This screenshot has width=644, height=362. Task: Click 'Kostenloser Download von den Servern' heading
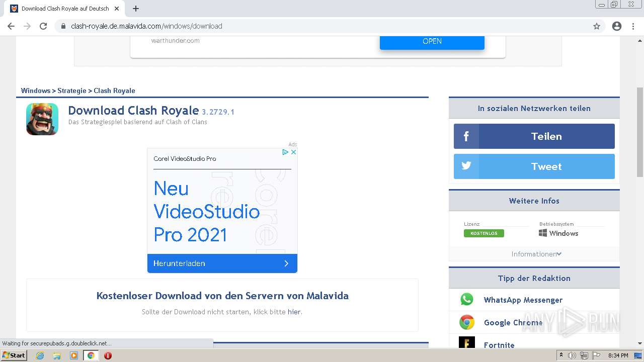pos(222,296)
